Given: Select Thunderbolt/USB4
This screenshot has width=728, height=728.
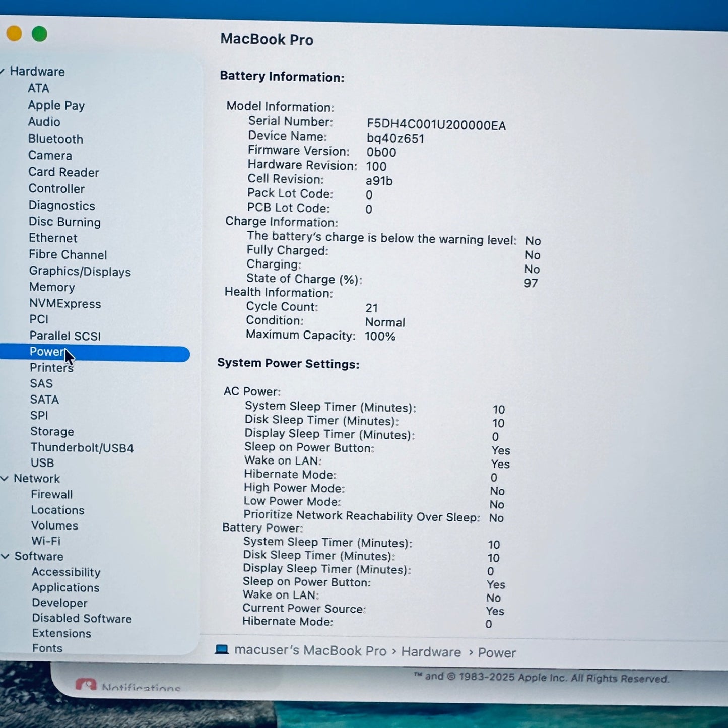Looking at the screenshot, I should [x=82, y=447].
